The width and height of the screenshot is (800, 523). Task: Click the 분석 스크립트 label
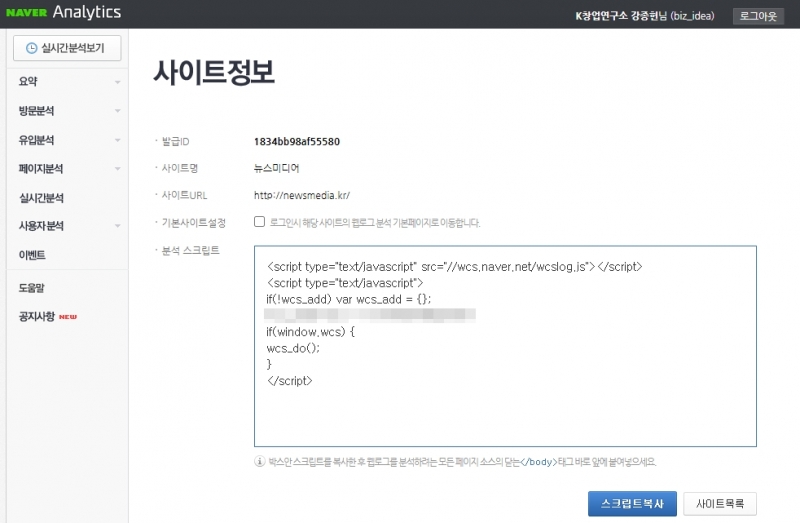190,250
